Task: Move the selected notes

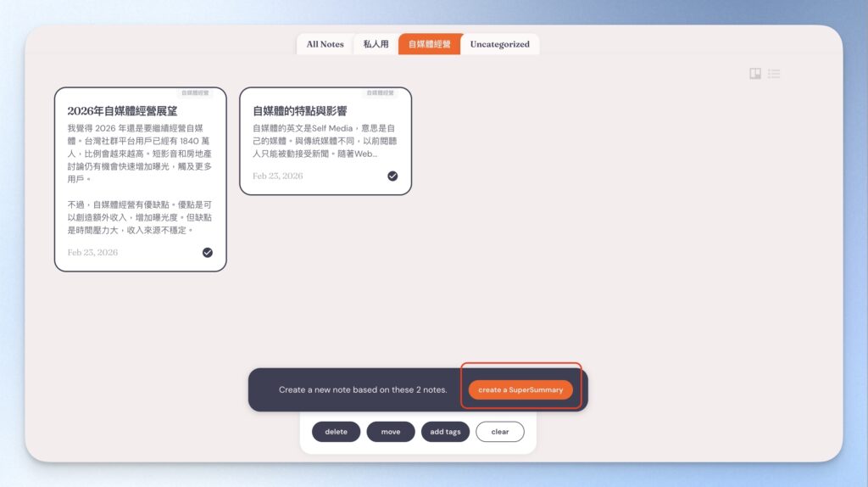Action: click(x=391, y=432)
